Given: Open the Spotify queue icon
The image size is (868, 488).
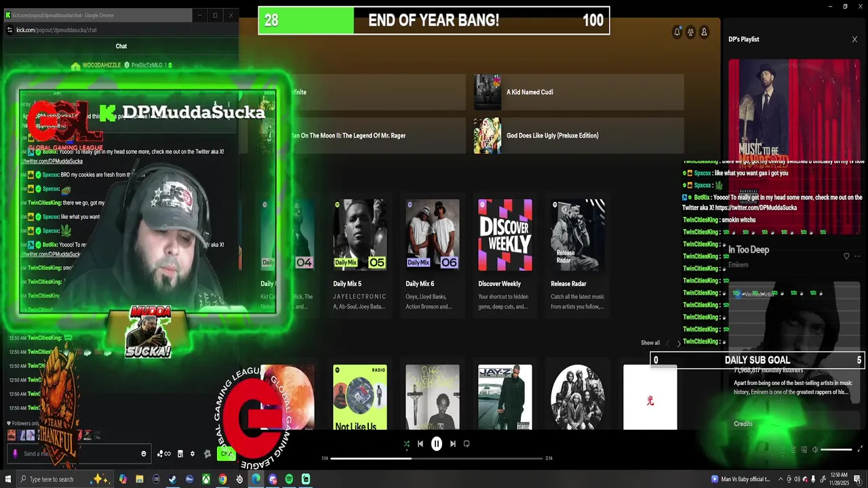Looking at the screenshot, I should coord(793,449).
